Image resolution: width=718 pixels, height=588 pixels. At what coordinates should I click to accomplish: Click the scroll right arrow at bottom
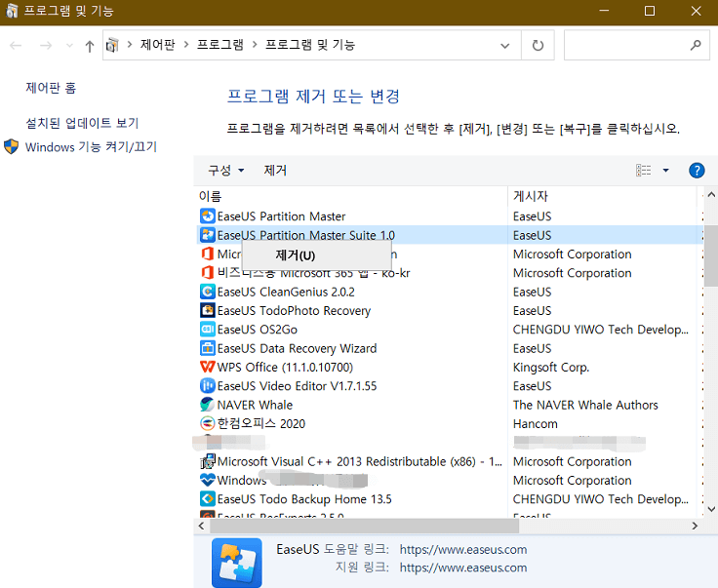(695, 526)
